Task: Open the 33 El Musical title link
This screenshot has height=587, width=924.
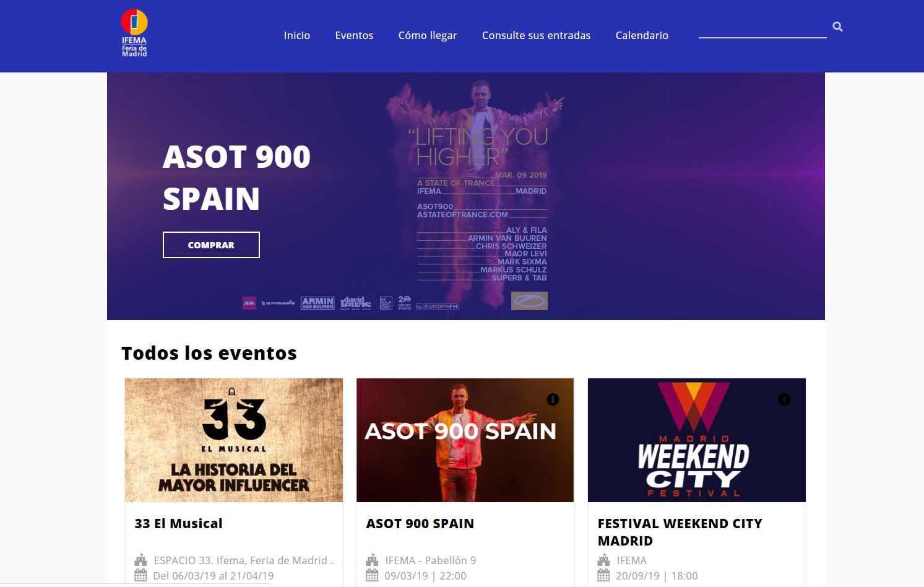Action: [178, 523]
